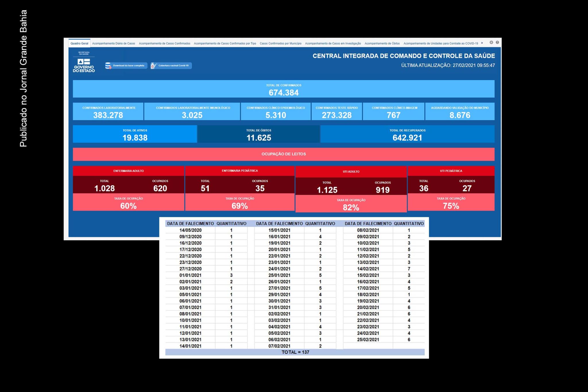Image resolution: width=588 pixels, height=392 pixels.
Task: Click the help question mark icon
Action: coord(497,43)
